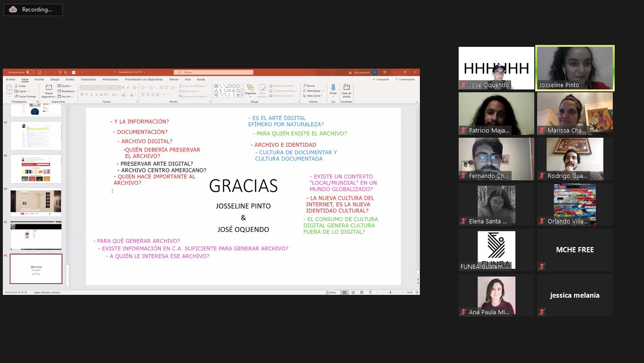
Task: Click Copiar formato paintbrush
Action: pyautogui.click(x=25, y=97)
